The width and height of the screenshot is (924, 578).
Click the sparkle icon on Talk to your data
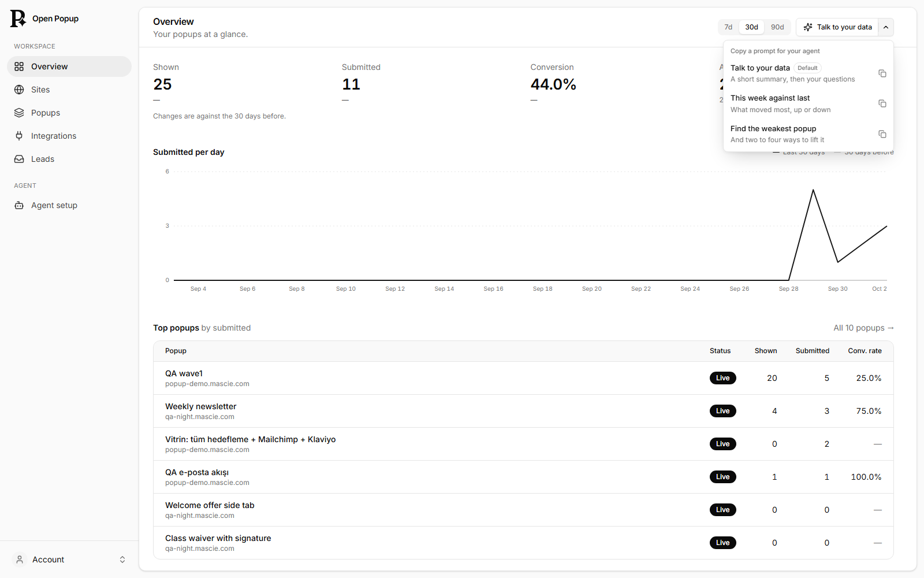click(808, 27)
